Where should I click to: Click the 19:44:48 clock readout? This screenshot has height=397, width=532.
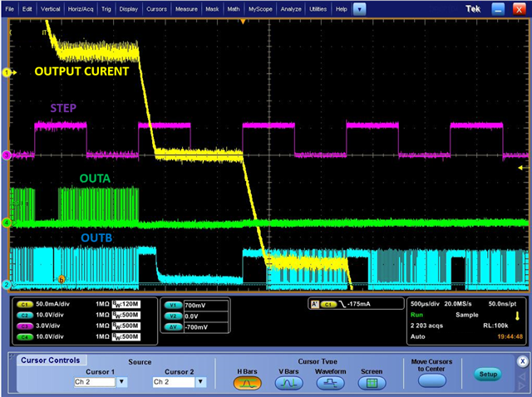pos(510,336)
